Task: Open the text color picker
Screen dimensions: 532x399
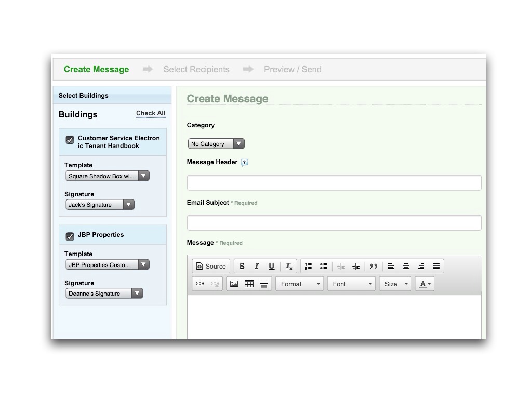Action: pos(424,284)
